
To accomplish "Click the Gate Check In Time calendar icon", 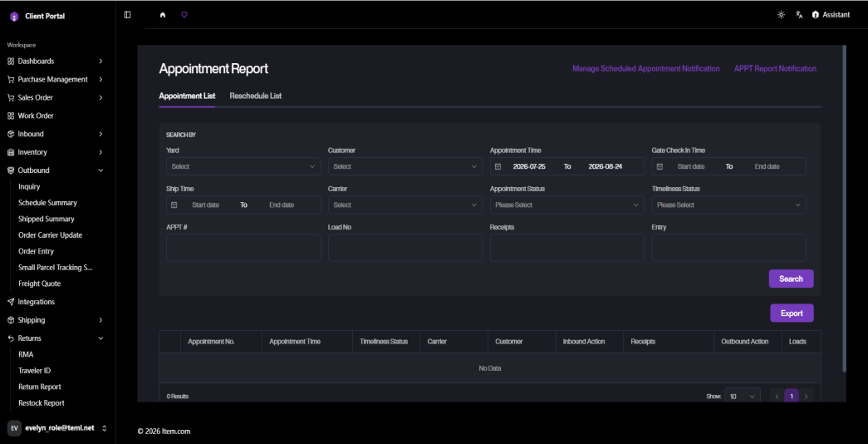I will 660,166.
